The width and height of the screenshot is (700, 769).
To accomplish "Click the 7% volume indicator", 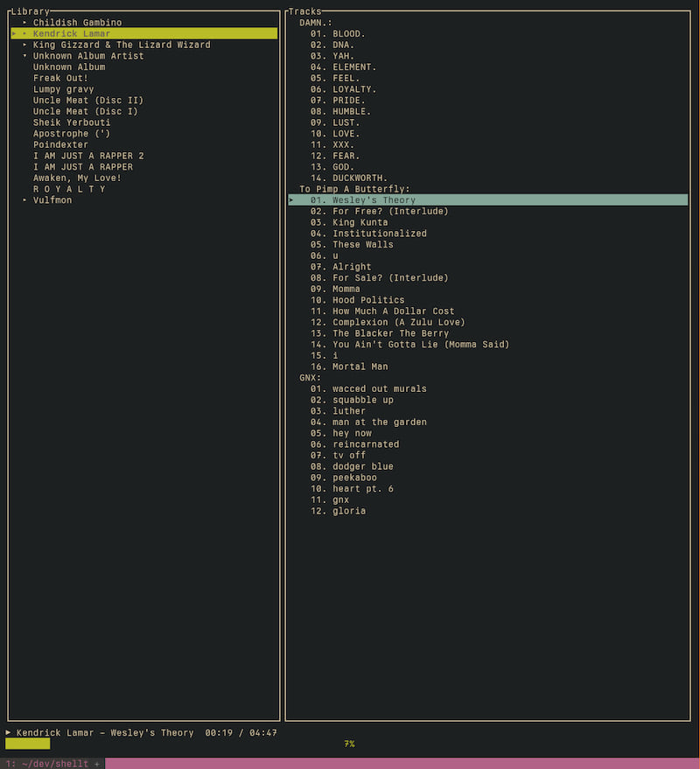I will 349,743.
